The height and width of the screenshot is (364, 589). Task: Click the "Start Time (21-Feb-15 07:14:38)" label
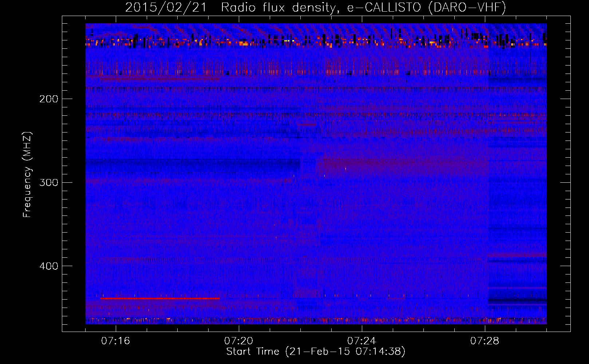pyautogui.click(x=316, y=352)
